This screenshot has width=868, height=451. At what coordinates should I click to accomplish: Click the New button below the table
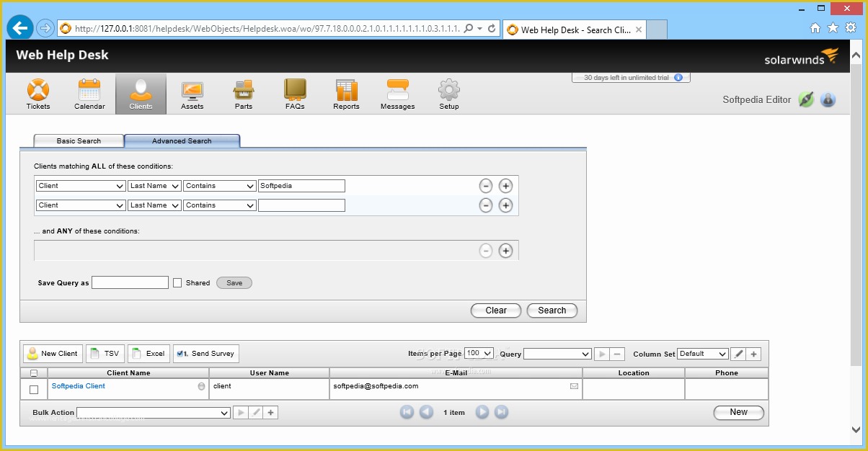click(x=738, y=413)
